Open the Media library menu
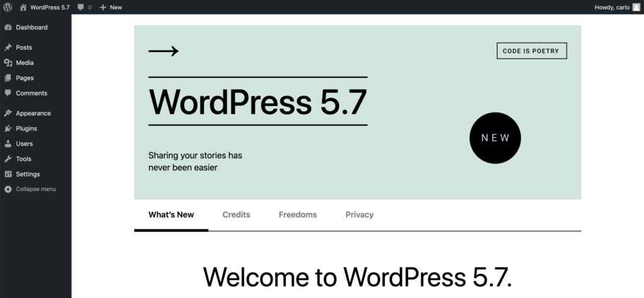The width and height of the screenshot is (644, 298). (x=36, y=63)
